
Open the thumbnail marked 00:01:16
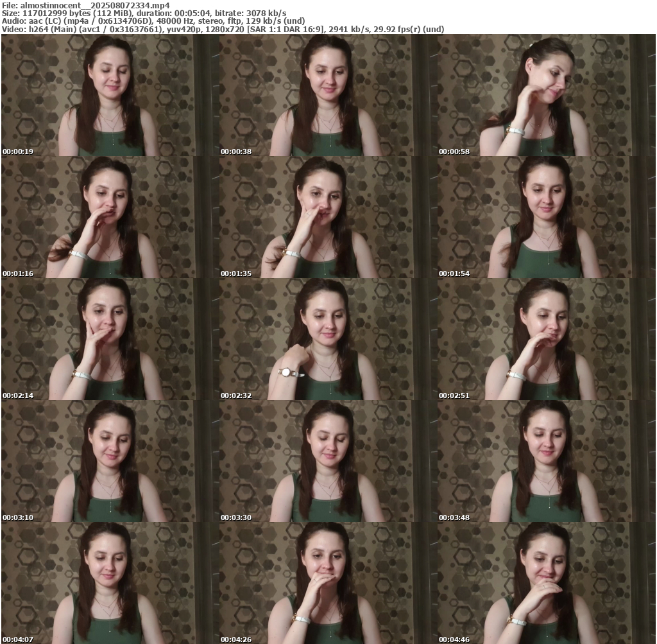pos(110,217)
